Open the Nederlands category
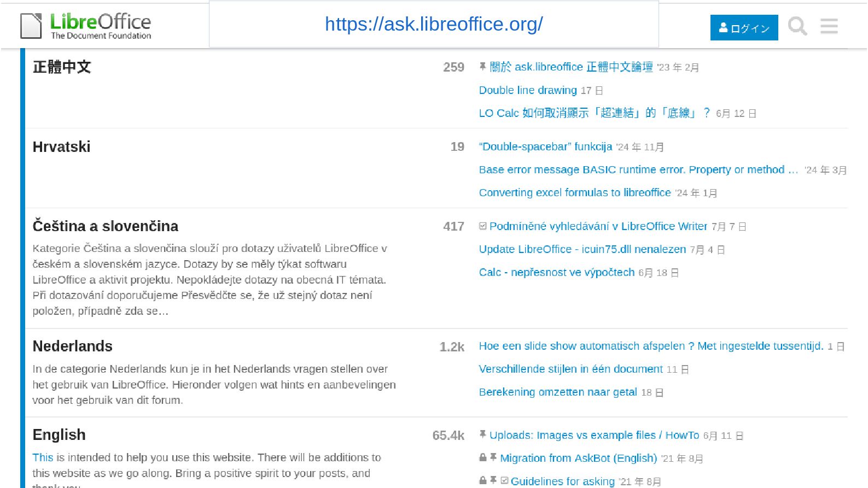This screenshot has height=488, width=868. coord(73,346)
